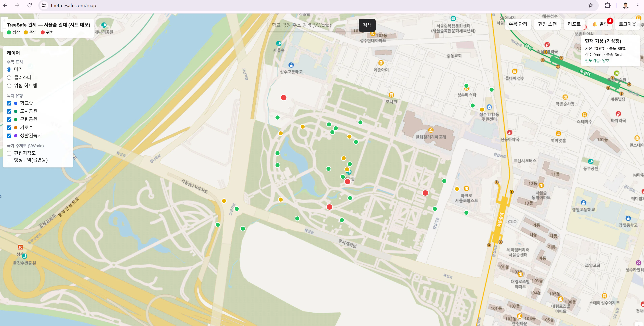Click the yellow caution marker near 서울숲2고가차도
This screenshot has width=644, height=326.
coord(224,201)
